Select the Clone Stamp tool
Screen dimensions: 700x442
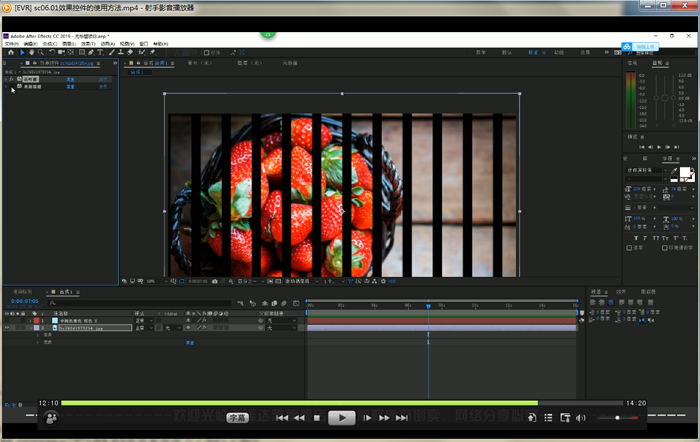[121, 53]
